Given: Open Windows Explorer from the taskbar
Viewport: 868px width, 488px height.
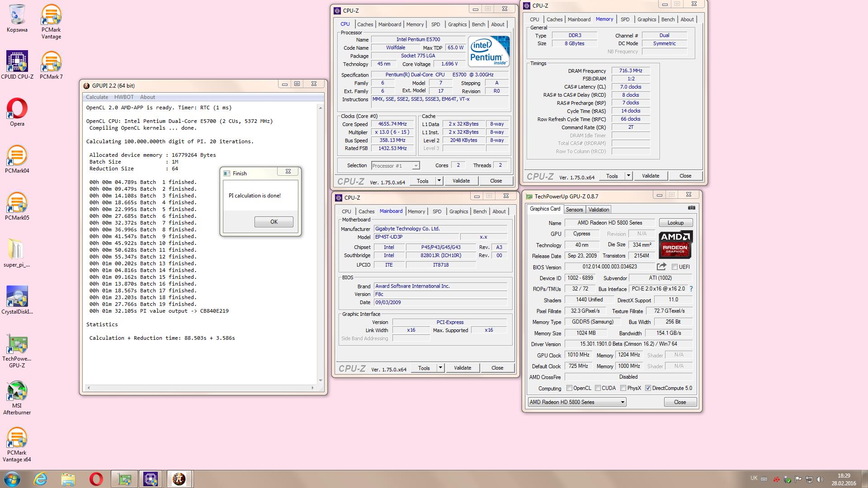Looking at the screenshot, I should point(68,479).
